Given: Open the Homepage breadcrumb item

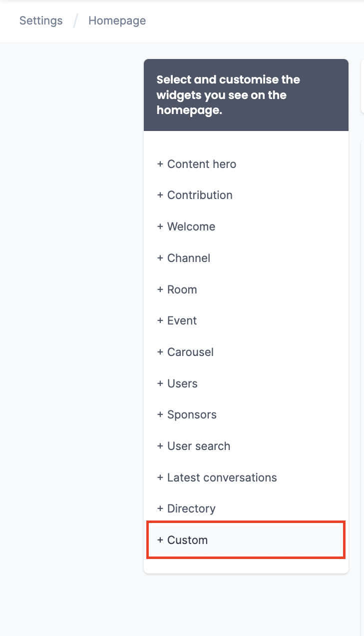Looking at the screenshot, I should pyautogui.click(x=117, y=20).
